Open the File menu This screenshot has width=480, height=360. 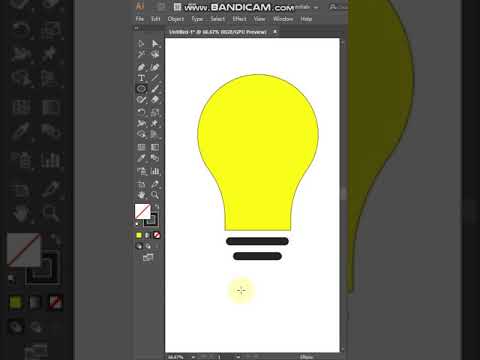[140, 19]
